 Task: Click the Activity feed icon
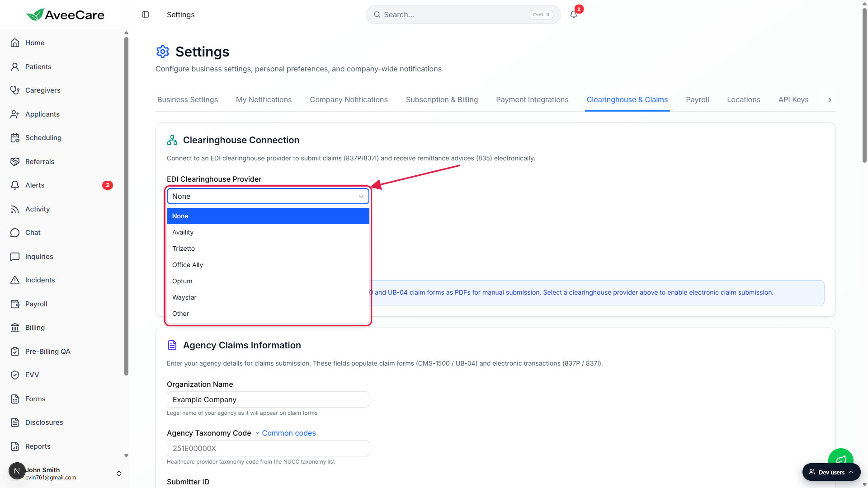pos(15,209)
